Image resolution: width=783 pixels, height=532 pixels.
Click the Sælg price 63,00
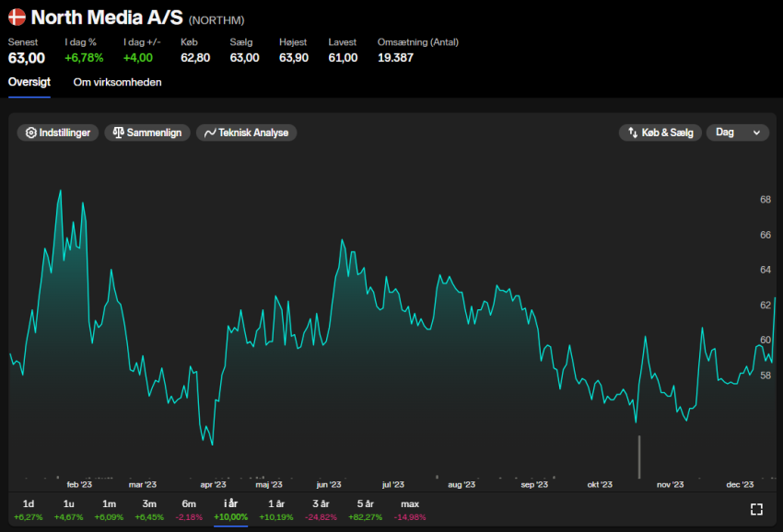[244, 58]
